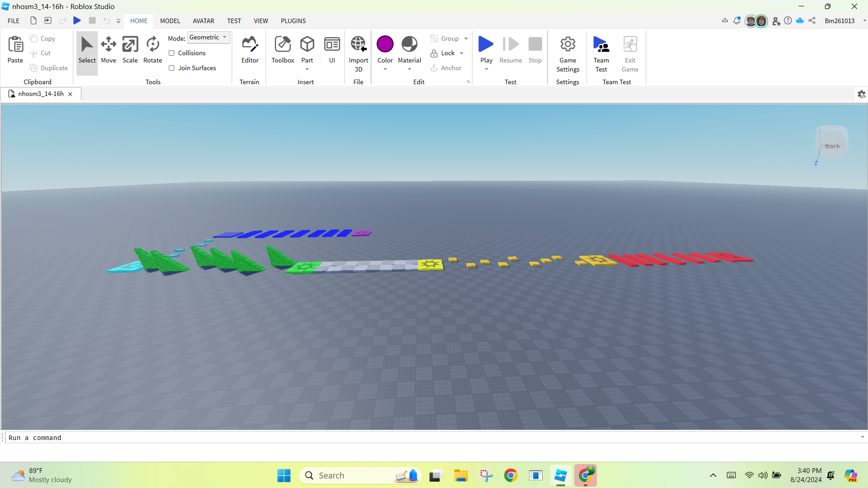Click the Lock button

[x=443, y=53]
